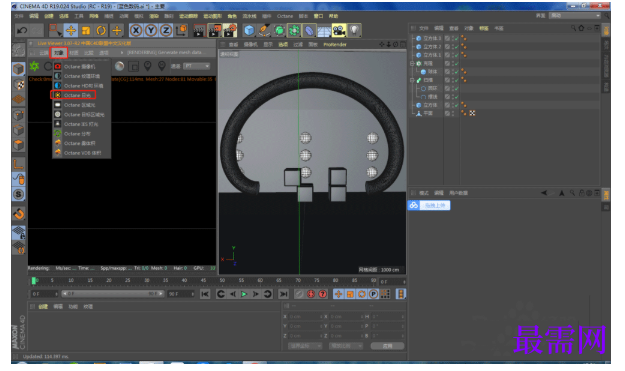Select the Live Selection tool

(x=55, y=30)
